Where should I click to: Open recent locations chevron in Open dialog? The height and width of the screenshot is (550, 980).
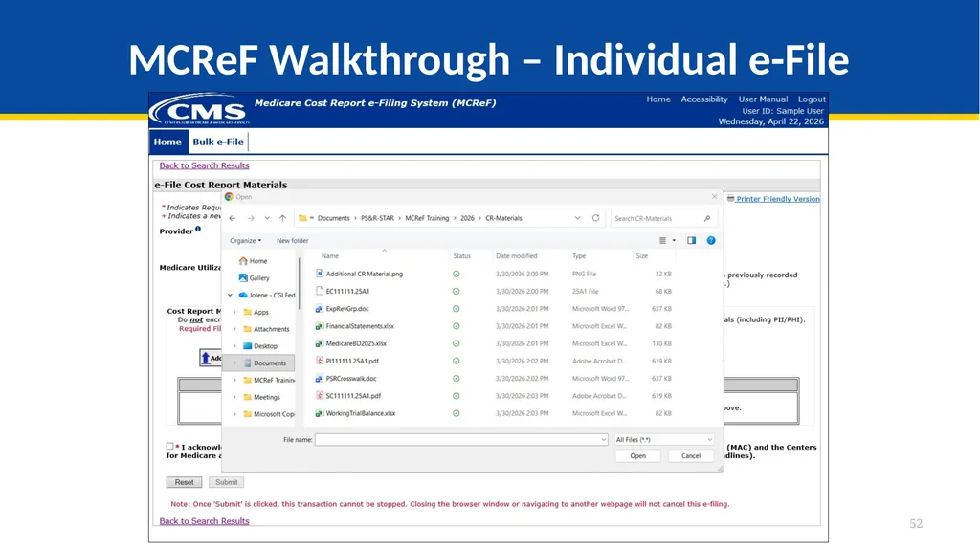[267, 218]
